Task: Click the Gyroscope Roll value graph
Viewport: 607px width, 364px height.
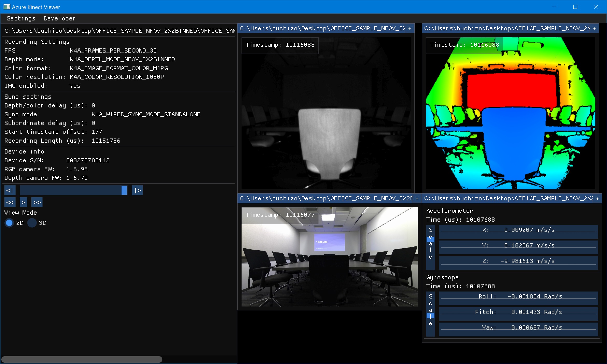Action: click(518, 299)
